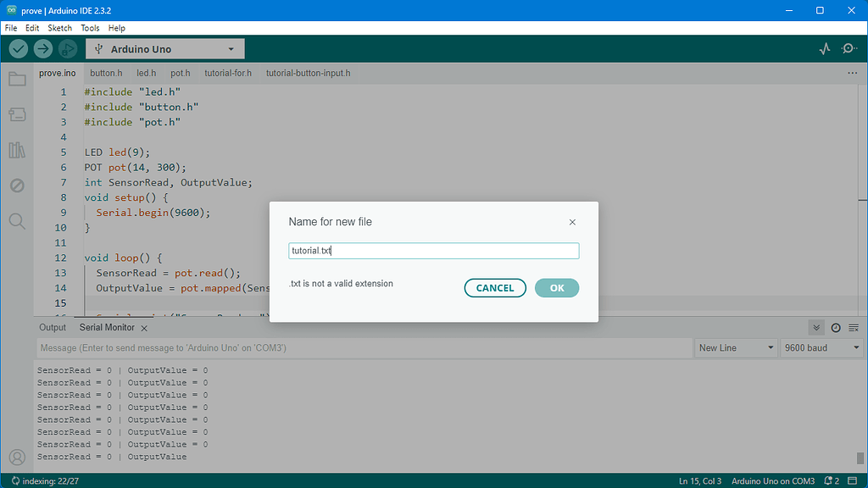Click the tutorial.txt filename input field

point(433,250)
